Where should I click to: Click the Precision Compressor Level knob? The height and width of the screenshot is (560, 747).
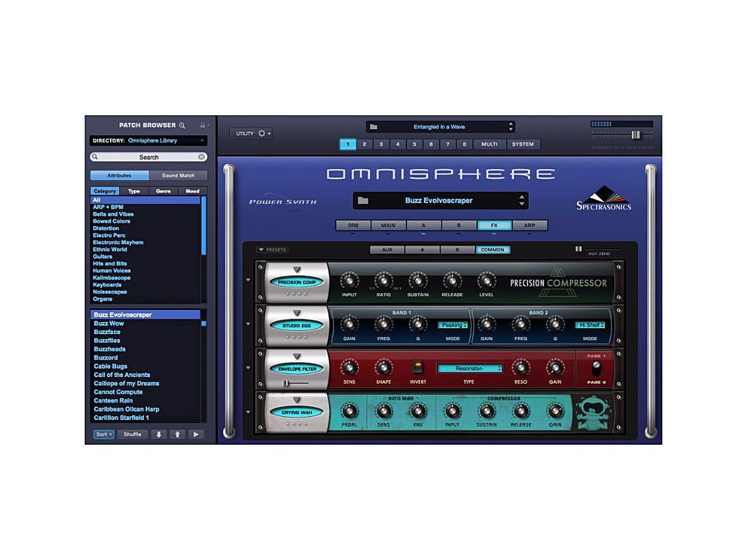[487, 281]
